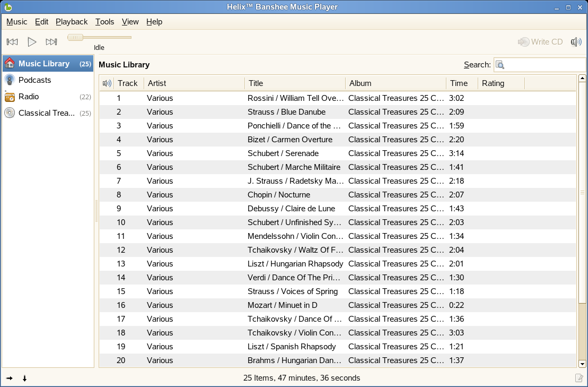Click the scrollbar down arrow

point(582,364)
